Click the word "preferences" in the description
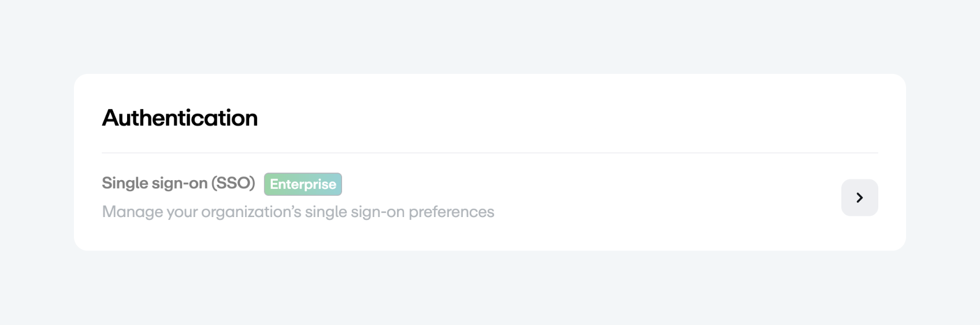This screenshot has width=980, height=325. click(451, 212)
